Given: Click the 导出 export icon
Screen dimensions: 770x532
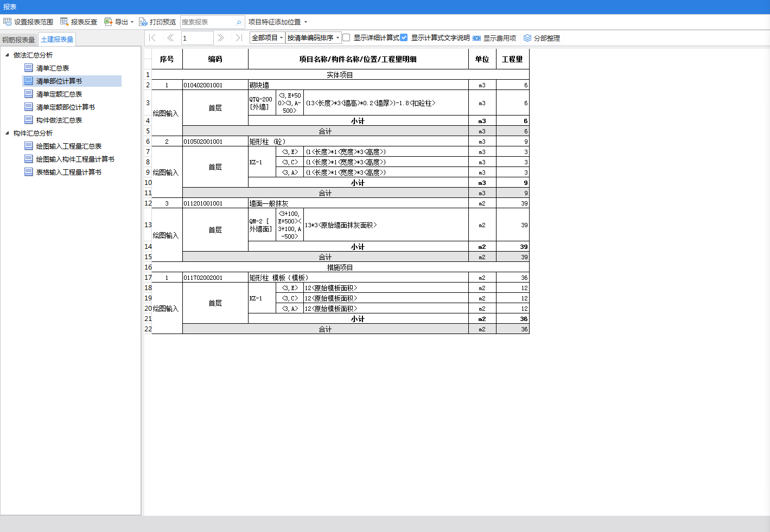Looking at the screenshot, I should coord(108,22).
